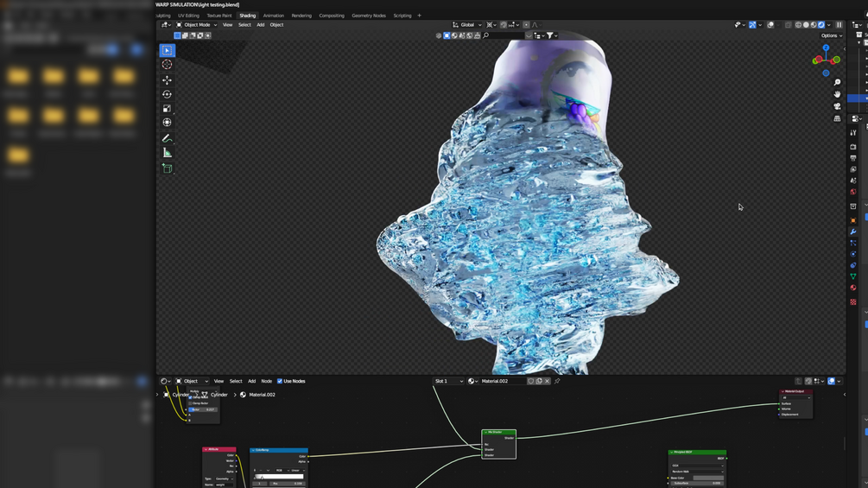Click the ColorRamp gradient bar
The image size is (868, 488).
pos(278,477)
